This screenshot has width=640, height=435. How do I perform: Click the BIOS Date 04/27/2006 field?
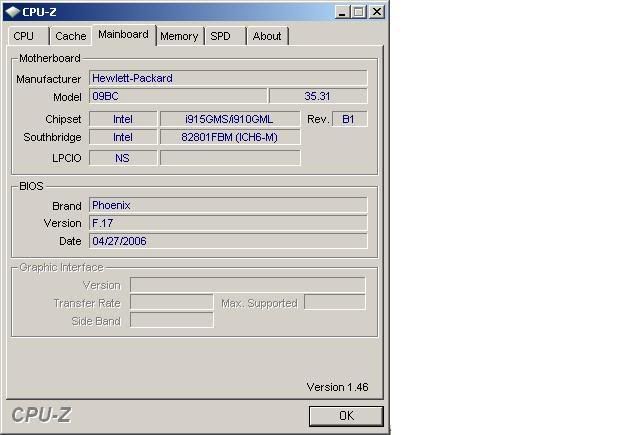(228, 241)
